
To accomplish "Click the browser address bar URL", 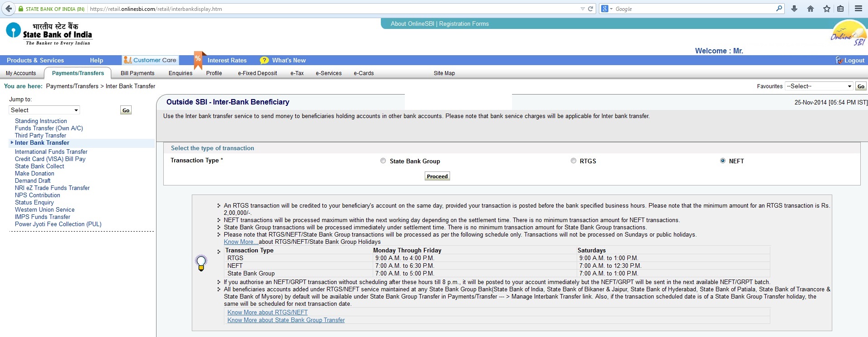I will click(156, 9).
